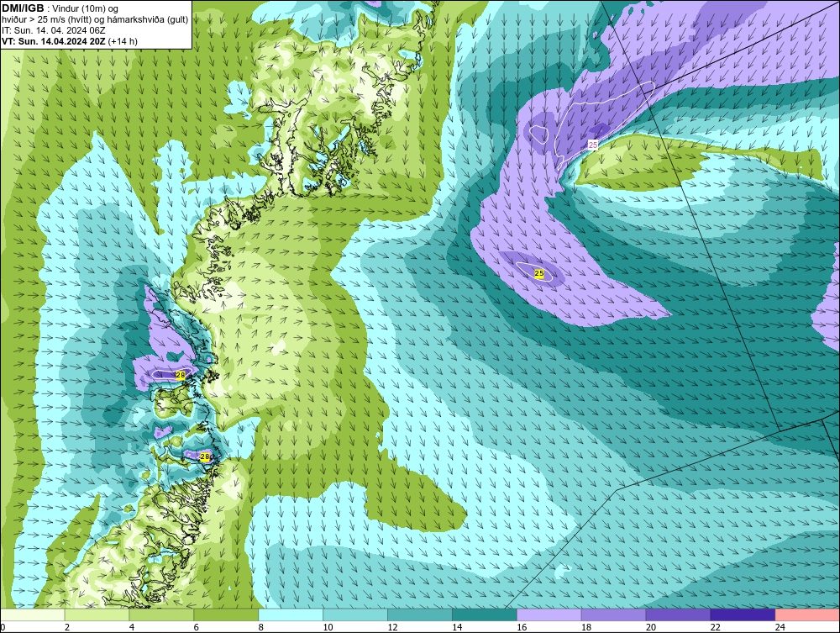Click the light cyan 8–10 m/s swatch
Screen dimensions: 840x633
[291, 615]
